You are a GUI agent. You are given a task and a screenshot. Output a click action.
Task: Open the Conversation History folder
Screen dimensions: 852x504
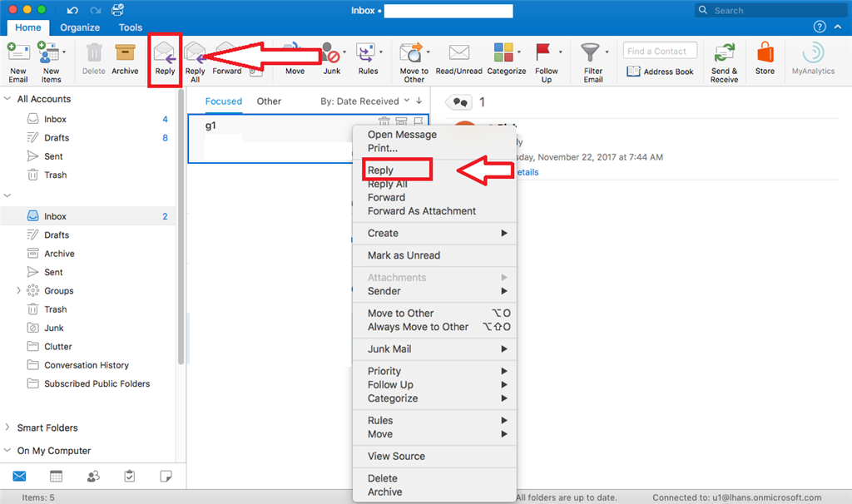(88, 365)
